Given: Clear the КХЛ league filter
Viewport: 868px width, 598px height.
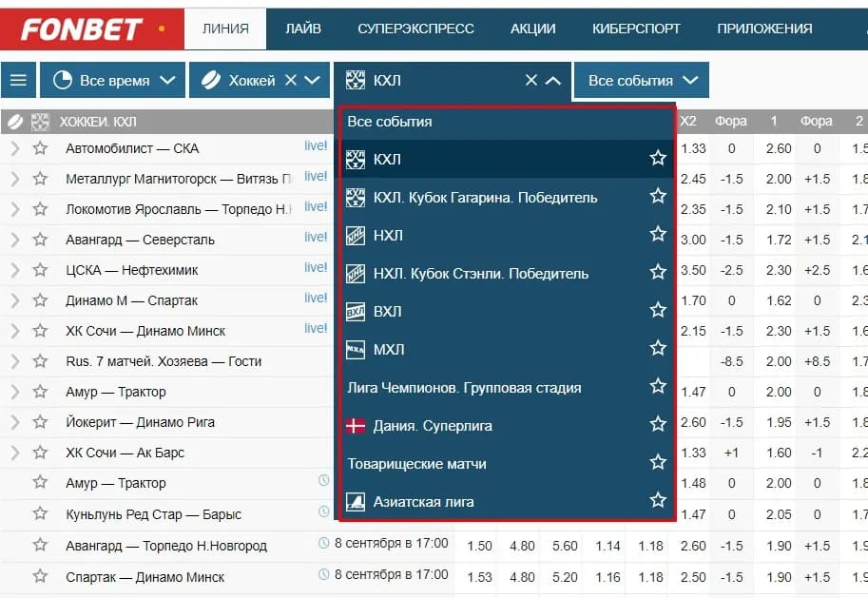Looking at the screenshot, I should pyautogui.click(x=530, y=80).
